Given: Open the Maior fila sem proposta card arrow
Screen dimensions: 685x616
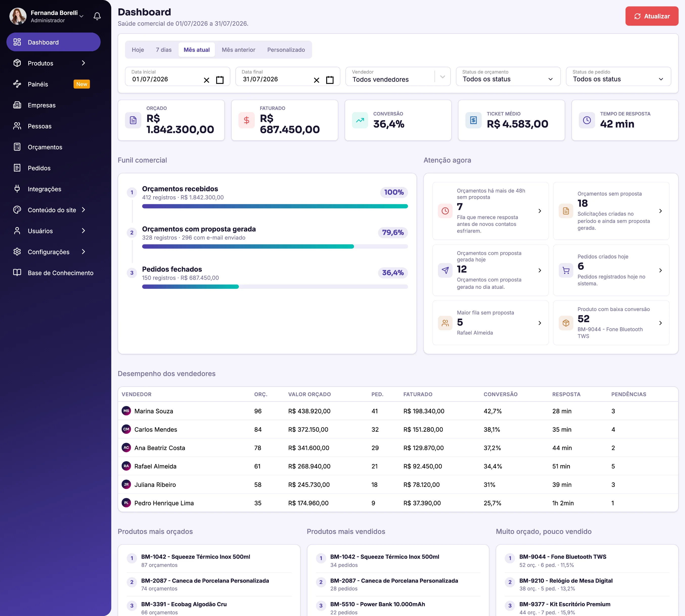Looking at the screenshot, I should 540,323.
